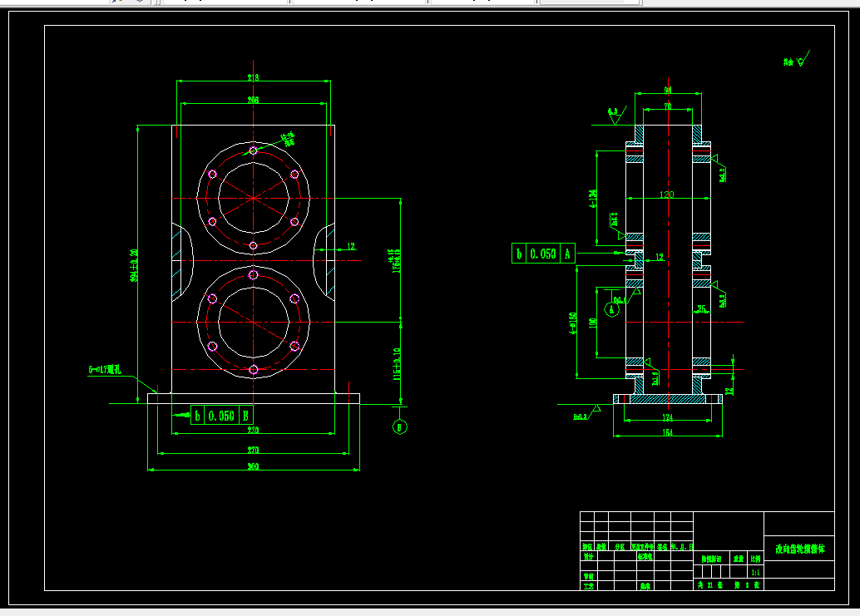Click the 重量 weight label in title block
860x616 pixels.
click(739, 559)
